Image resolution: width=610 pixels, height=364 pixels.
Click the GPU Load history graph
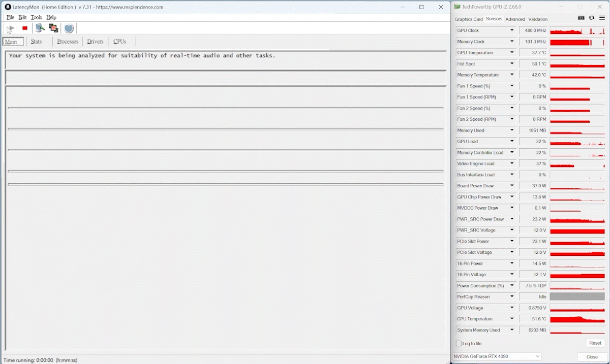point(577,142)
